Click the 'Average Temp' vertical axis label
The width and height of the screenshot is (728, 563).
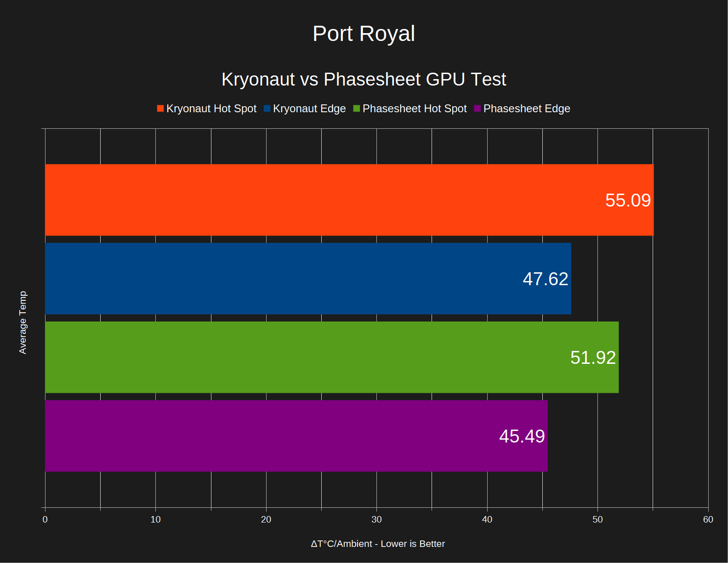click(x=23, y=322)
